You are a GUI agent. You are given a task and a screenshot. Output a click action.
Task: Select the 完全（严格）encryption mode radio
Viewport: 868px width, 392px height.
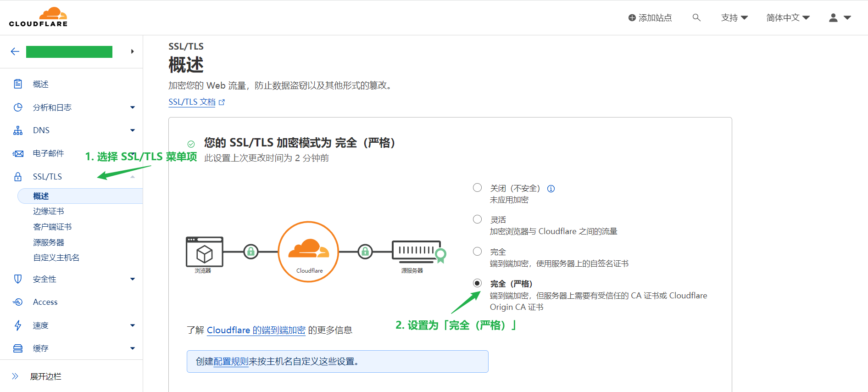pos(478,283)
